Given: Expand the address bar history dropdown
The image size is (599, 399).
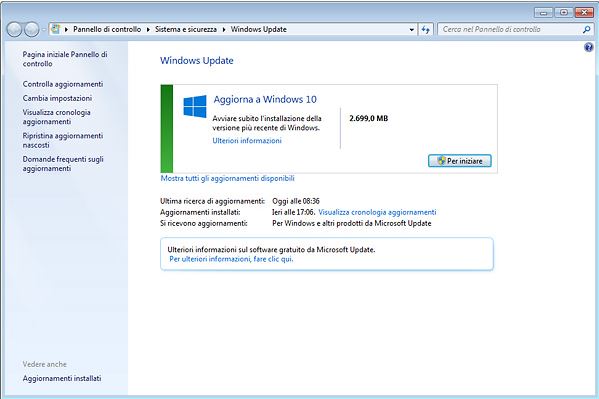Looking at the screenshot, I should point(411,29).
